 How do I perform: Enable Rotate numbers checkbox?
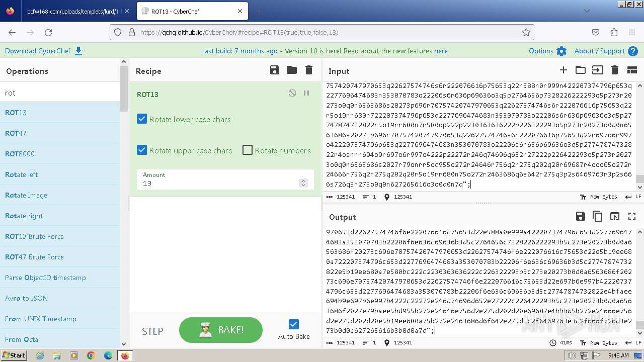(x=248, y=150)
